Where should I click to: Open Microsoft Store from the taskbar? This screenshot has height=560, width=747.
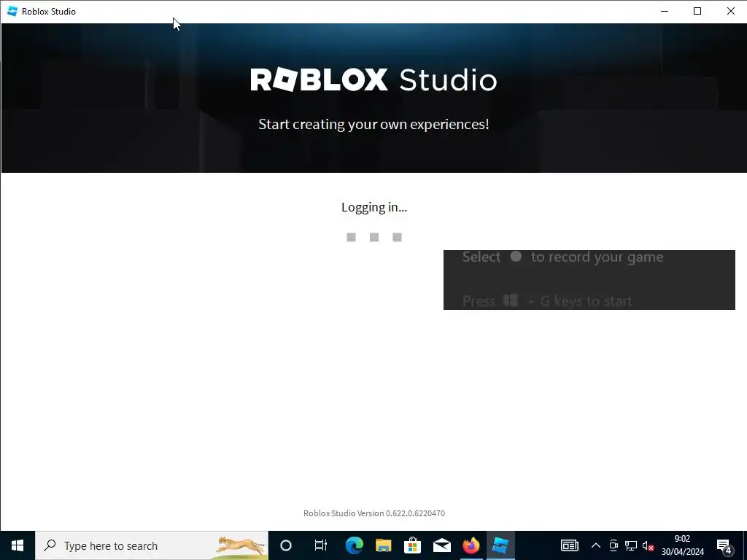[x=413, y=545]
